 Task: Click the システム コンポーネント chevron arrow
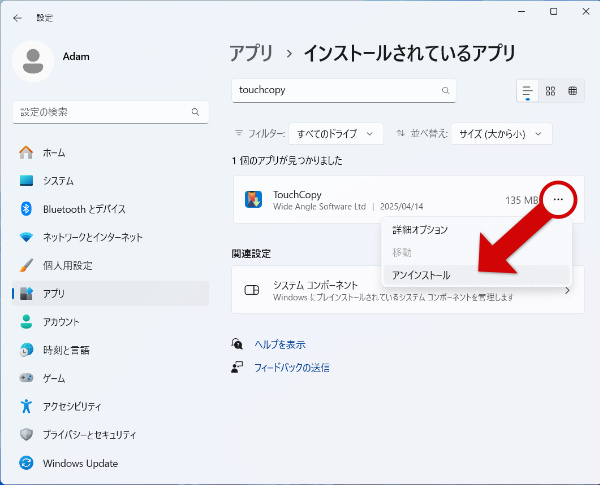[567, 291]
